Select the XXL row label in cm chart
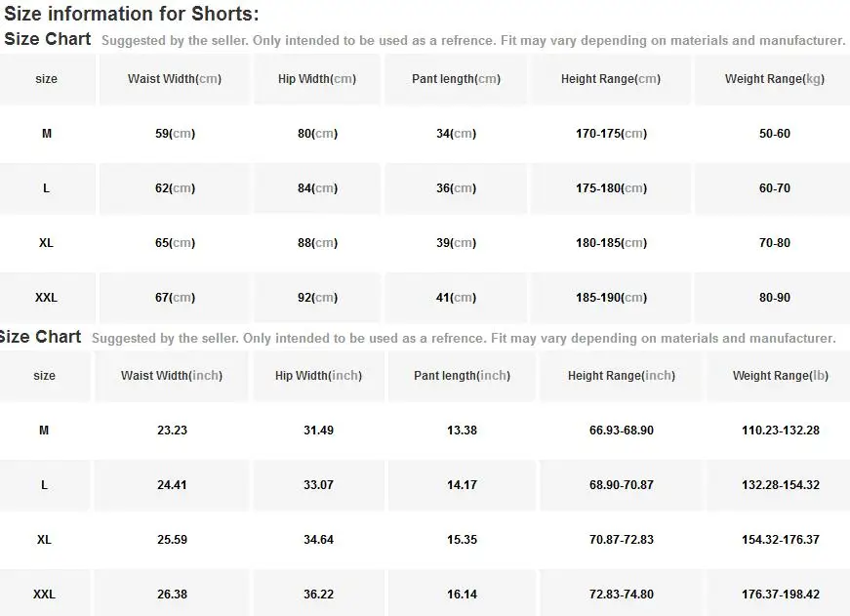The image size is (850, 616). coord(46,298)
